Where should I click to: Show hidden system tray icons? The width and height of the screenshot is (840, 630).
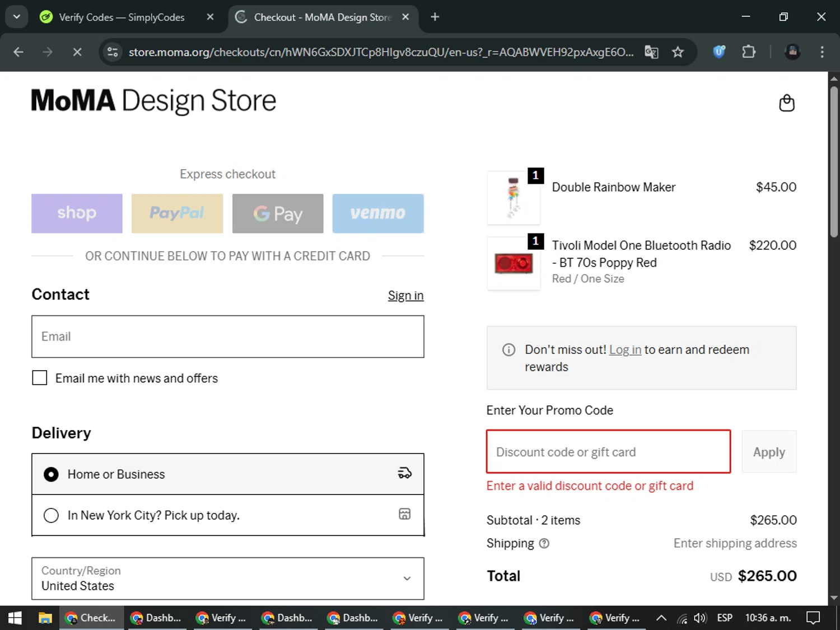[x=661, y=618]
